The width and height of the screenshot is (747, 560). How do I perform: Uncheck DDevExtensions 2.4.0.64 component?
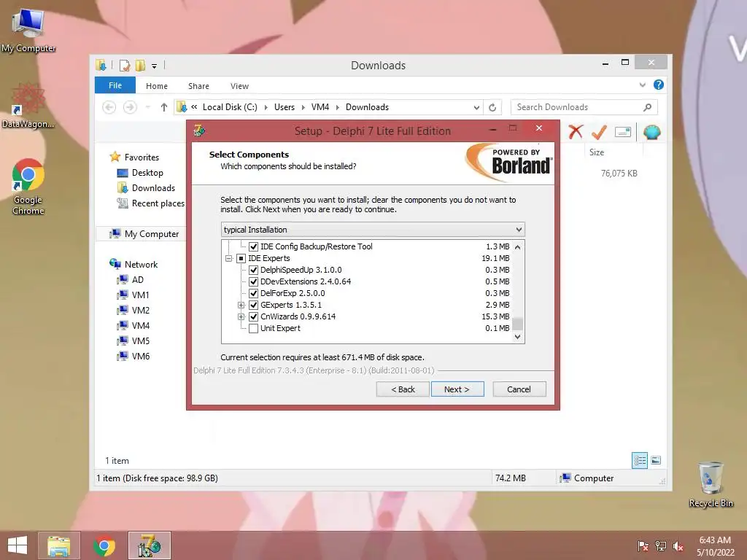tap(253, 282)
